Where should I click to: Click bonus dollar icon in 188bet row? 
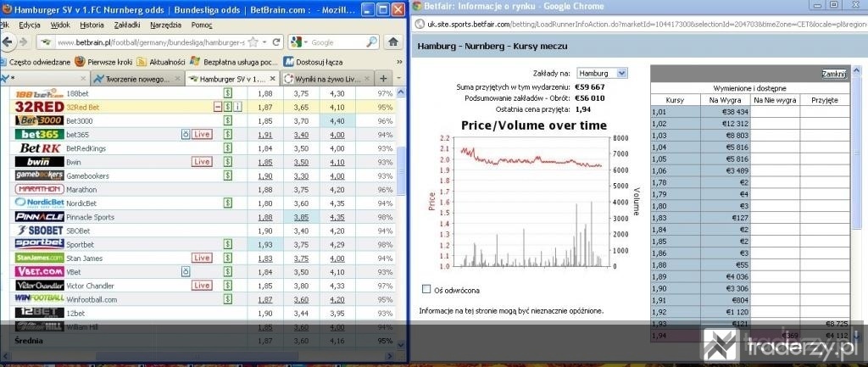pyautogui.click(x=227, y=93)
